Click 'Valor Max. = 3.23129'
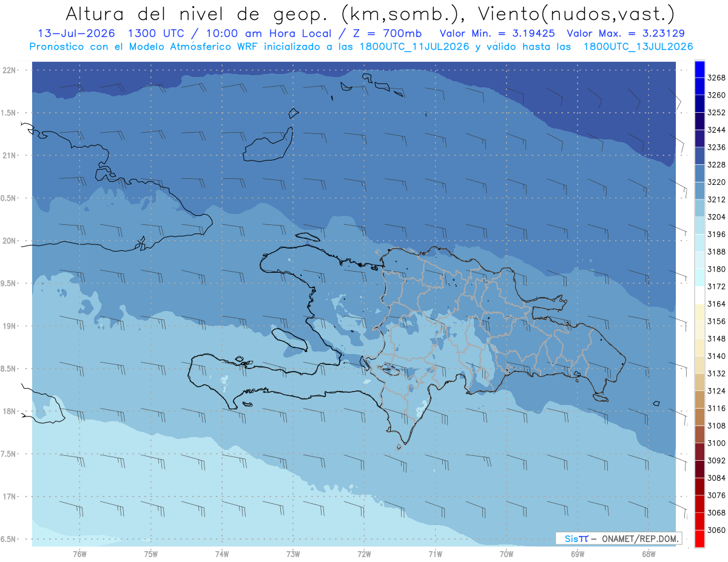 625,33
